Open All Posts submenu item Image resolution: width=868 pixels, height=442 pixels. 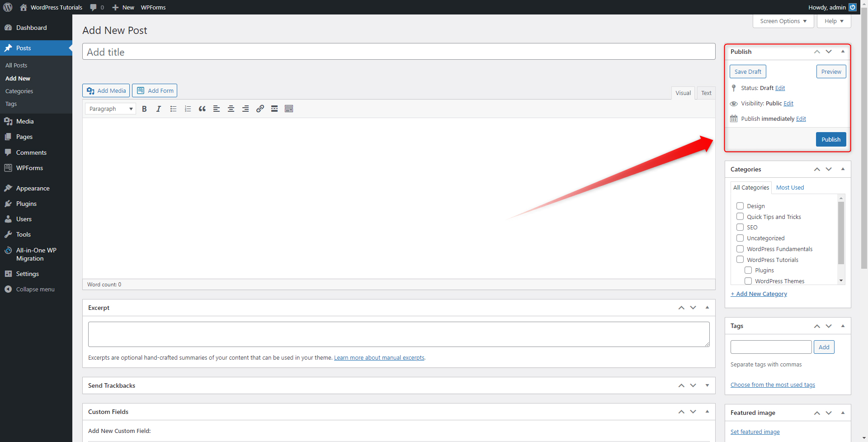click(16, 65)
